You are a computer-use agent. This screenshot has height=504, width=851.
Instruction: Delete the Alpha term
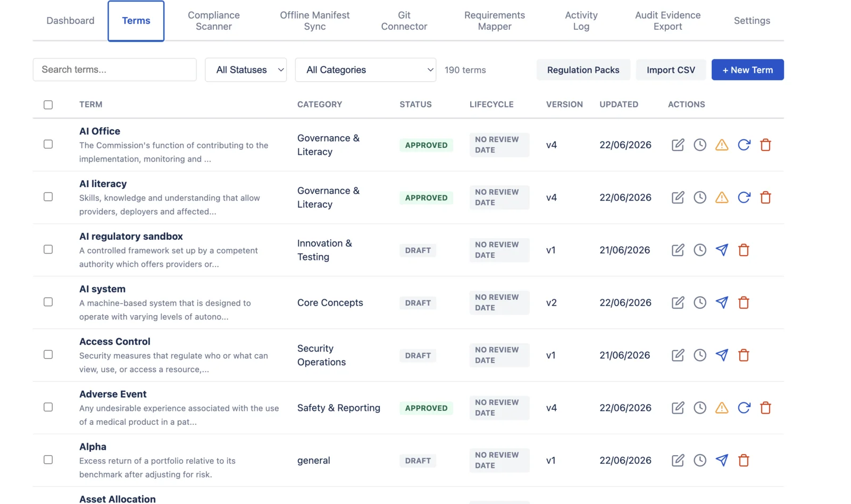tap(744, 460)
